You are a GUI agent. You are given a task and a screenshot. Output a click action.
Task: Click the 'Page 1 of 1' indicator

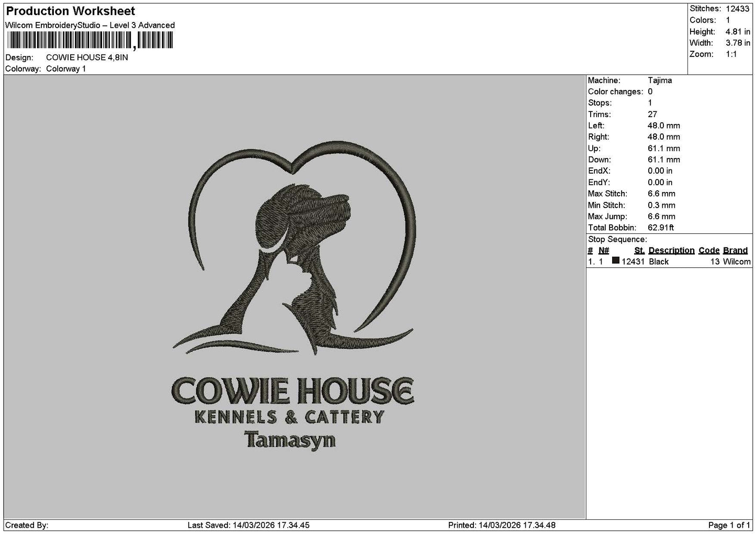[729, 525]
